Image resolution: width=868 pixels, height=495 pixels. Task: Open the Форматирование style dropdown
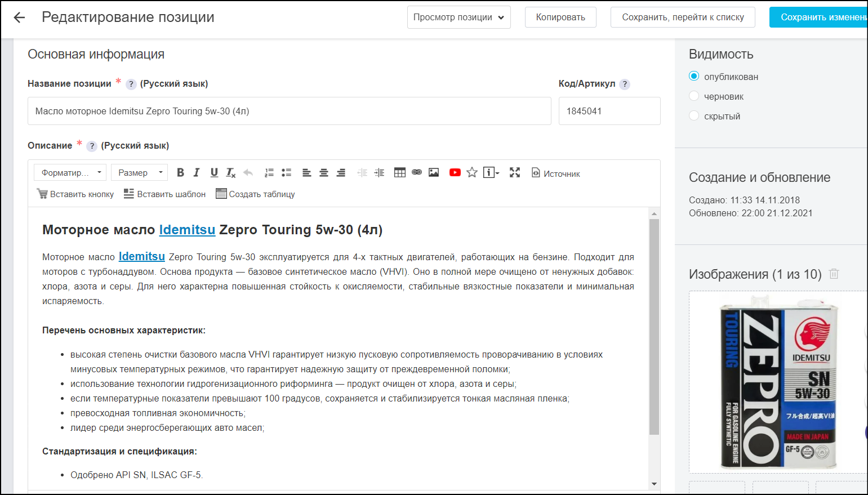[70, 173]
